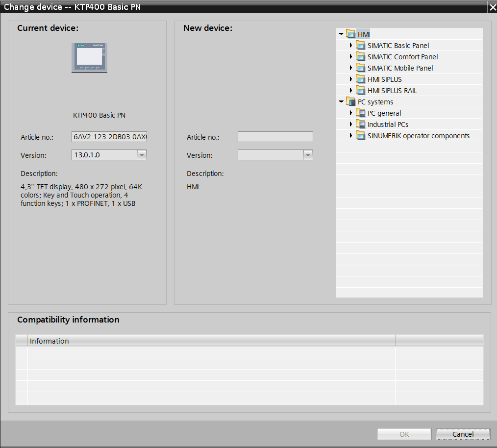
Task: Select HMI SIPLUS RAIL text in tree
Action: click(x=392, y=91)
